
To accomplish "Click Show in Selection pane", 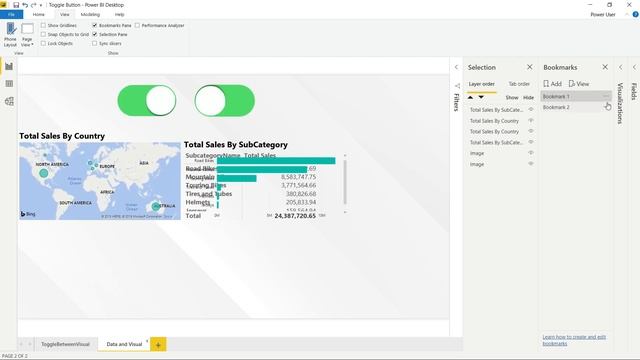I will [512, 98].
